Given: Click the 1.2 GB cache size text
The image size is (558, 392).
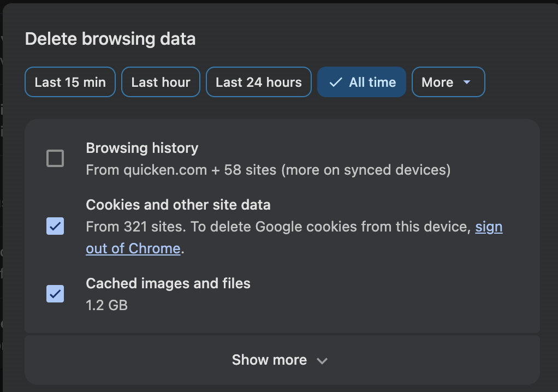Looking at the screenshot, I should (x=106, y=305).
